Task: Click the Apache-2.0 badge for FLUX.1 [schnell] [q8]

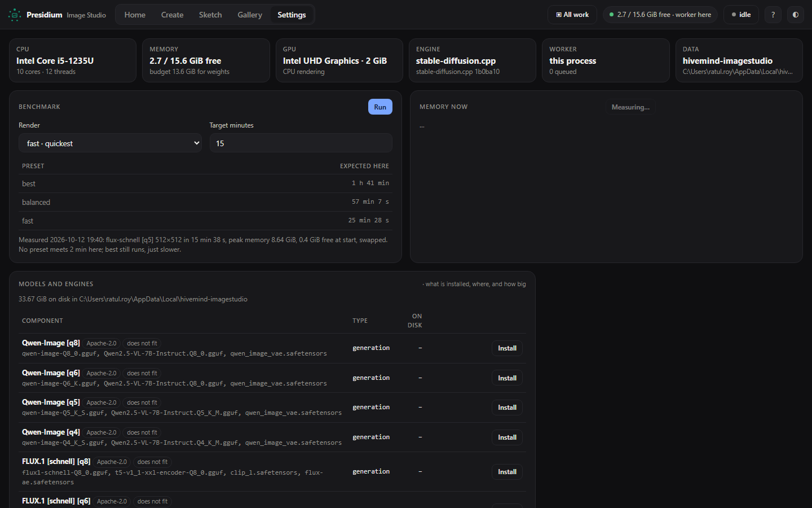Action: pyautogui.click(x=112, y=462)
